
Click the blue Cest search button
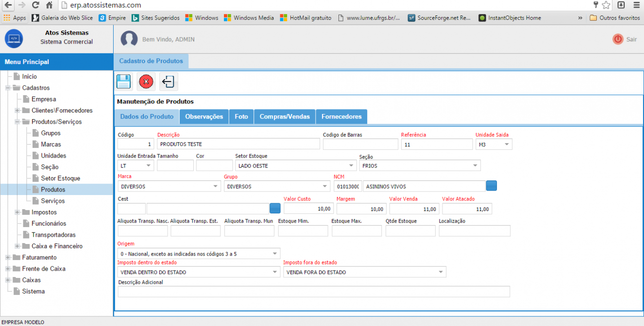[275, 208]
